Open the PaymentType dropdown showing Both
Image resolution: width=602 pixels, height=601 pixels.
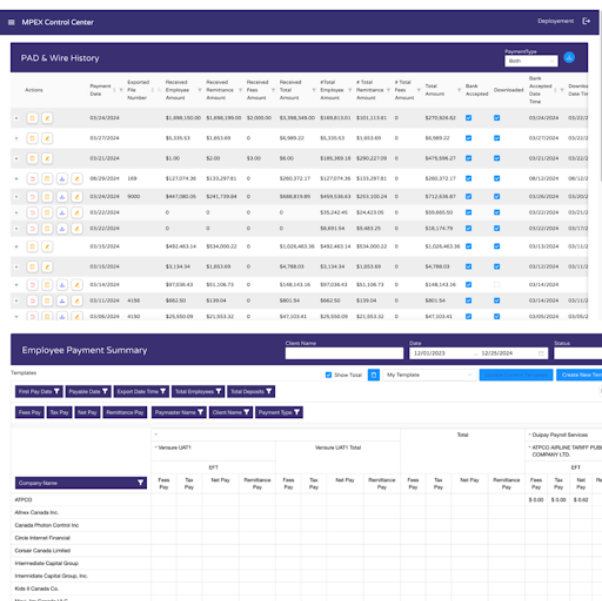[531, 61]
